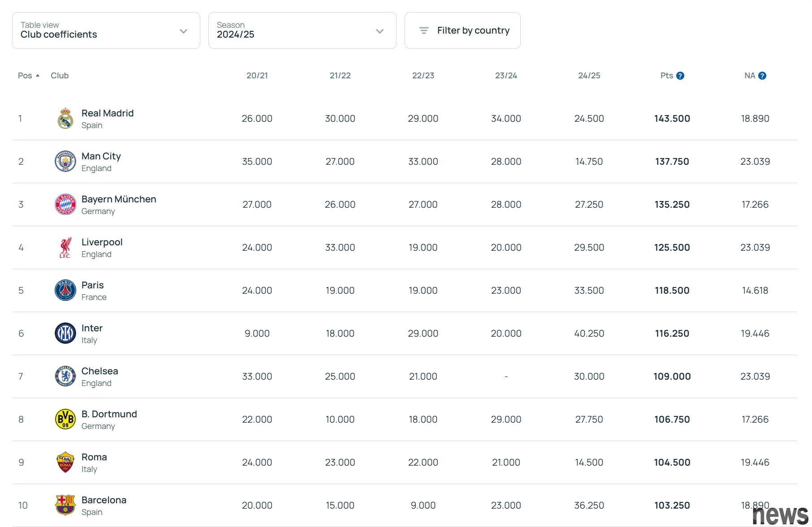
Task: Open Filter by country
Action: pos(462,30)
